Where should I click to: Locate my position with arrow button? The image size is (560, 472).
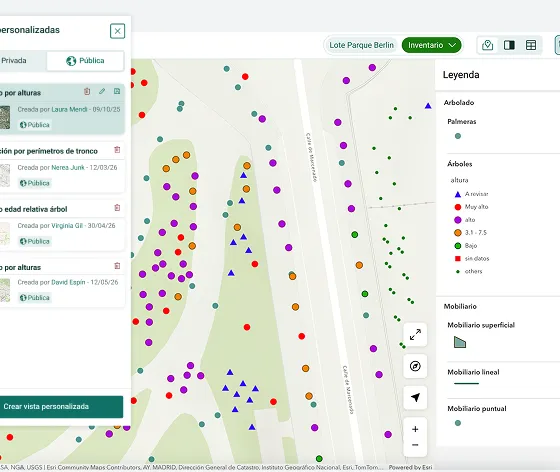[415, 397]
